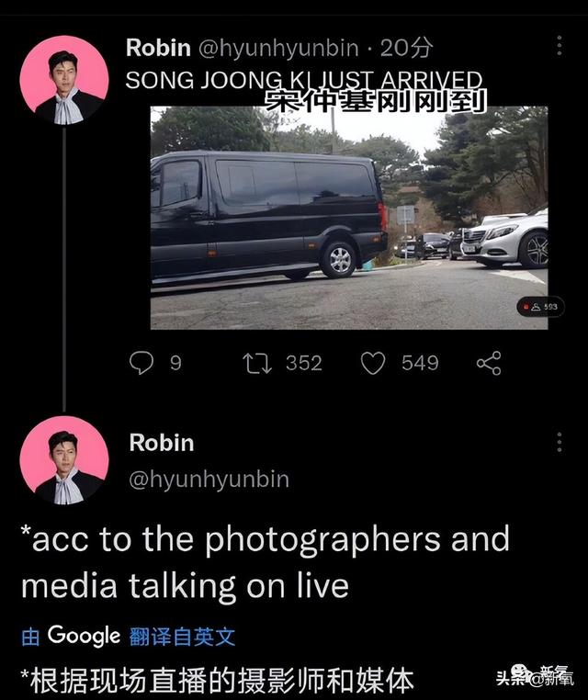Click the 20分 timestamp on tweet
Screen dimensions: 588x700
407,48
